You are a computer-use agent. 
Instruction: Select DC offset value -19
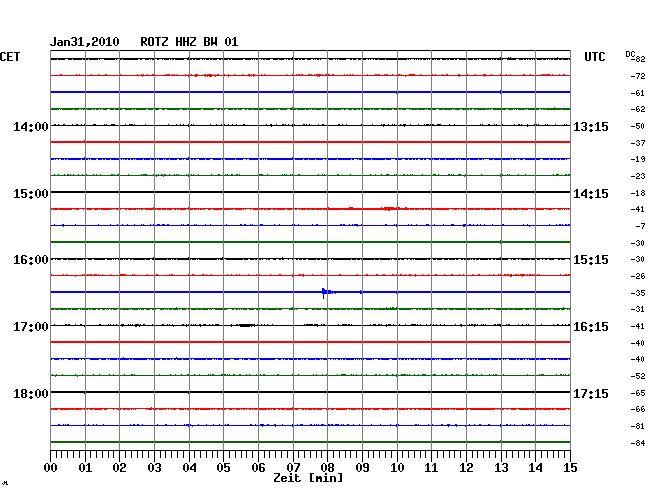tap(638, 159)
